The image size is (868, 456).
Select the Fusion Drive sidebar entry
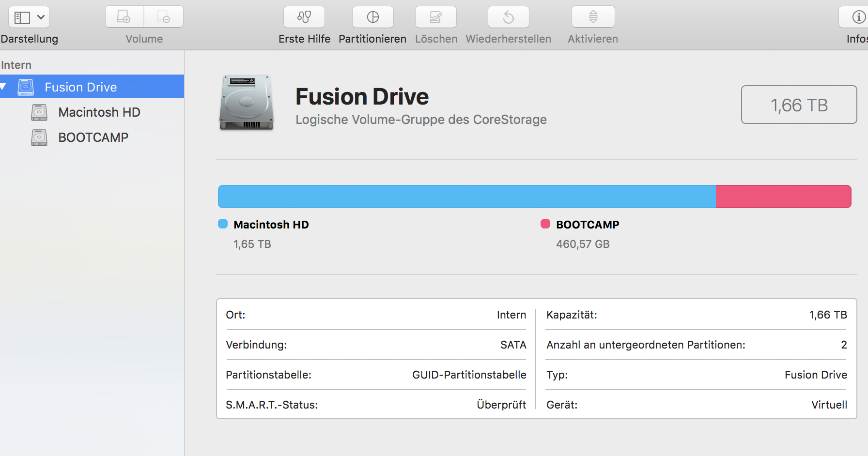click(x=80, y=87)
